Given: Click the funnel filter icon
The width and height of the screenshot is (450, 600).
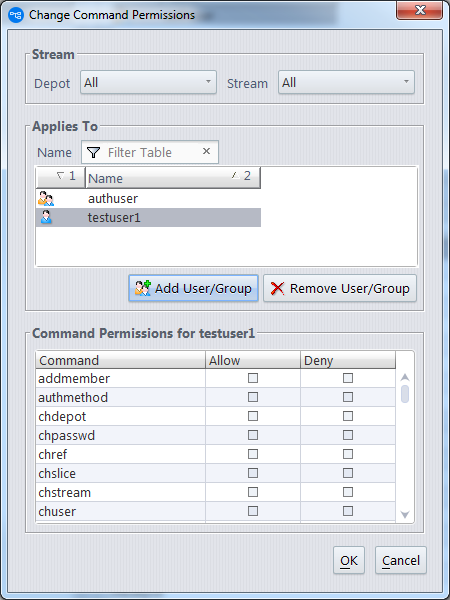Looking at the screenshot, I should 93,152.
